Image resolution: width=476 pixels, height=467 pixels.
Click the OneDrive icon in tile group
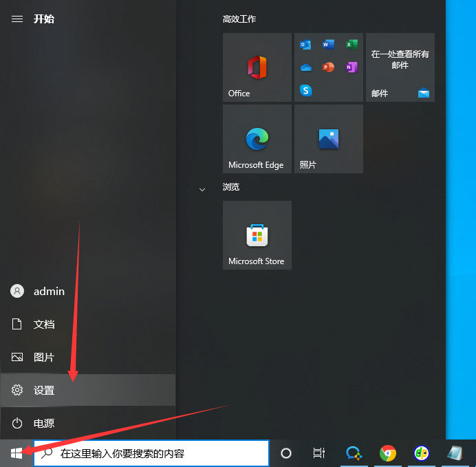[306, 67]
